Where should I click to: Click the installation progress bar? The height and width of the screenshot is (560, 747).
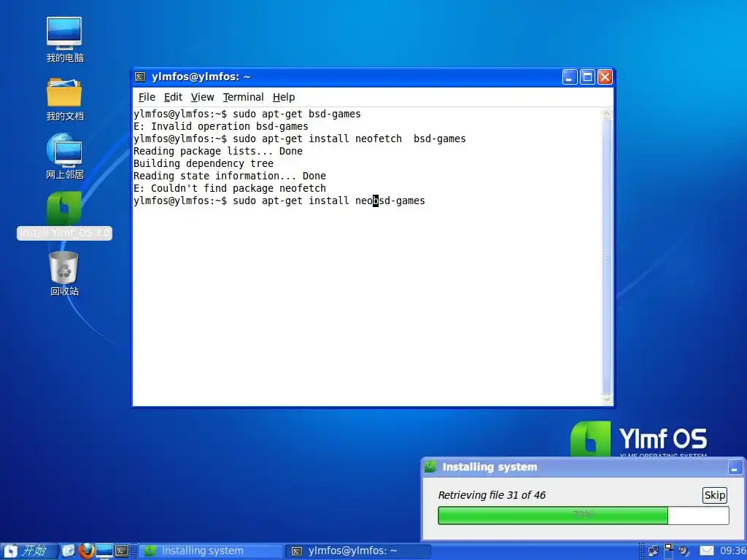pyautogui.click(x=583, y=516)
